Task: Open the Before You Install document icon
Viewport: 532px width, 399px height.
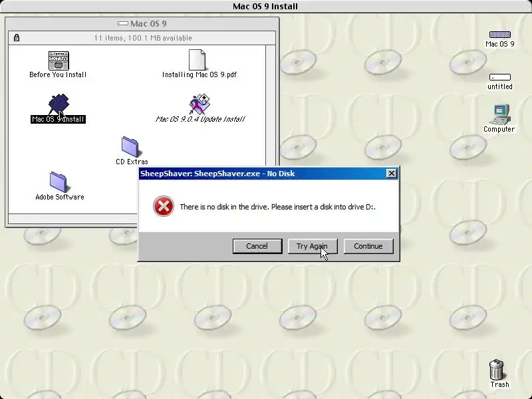Action: click(59, 61)
